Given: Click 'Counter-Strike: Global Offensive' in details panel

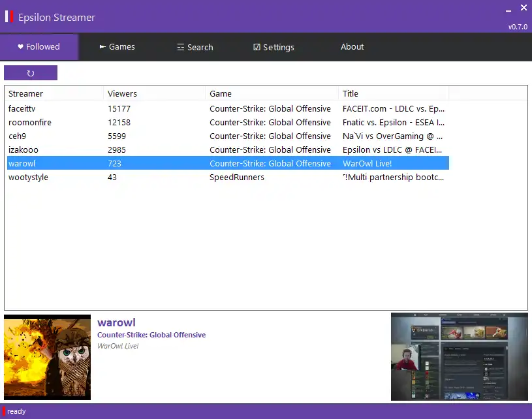Looking at the screenshot, I should [151, 335].
